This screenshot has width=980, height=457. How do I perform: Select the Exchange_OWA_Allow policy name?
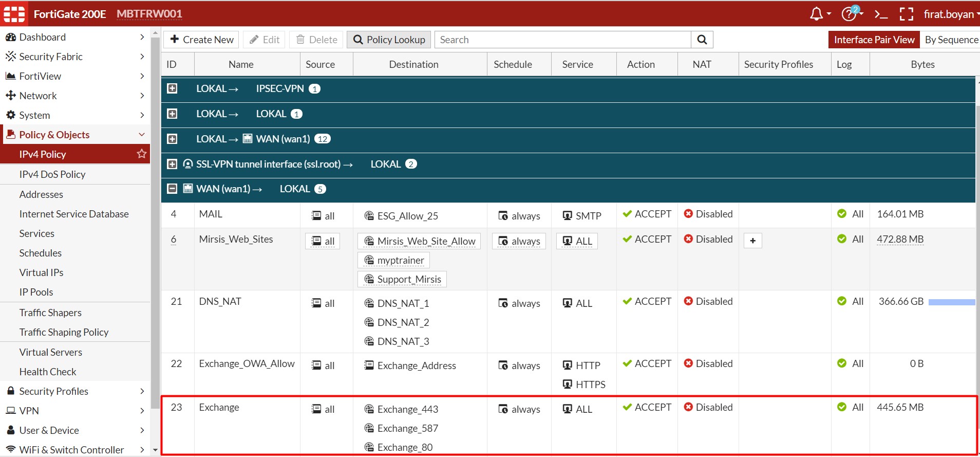pyautogui.click(x=247, y=363)
